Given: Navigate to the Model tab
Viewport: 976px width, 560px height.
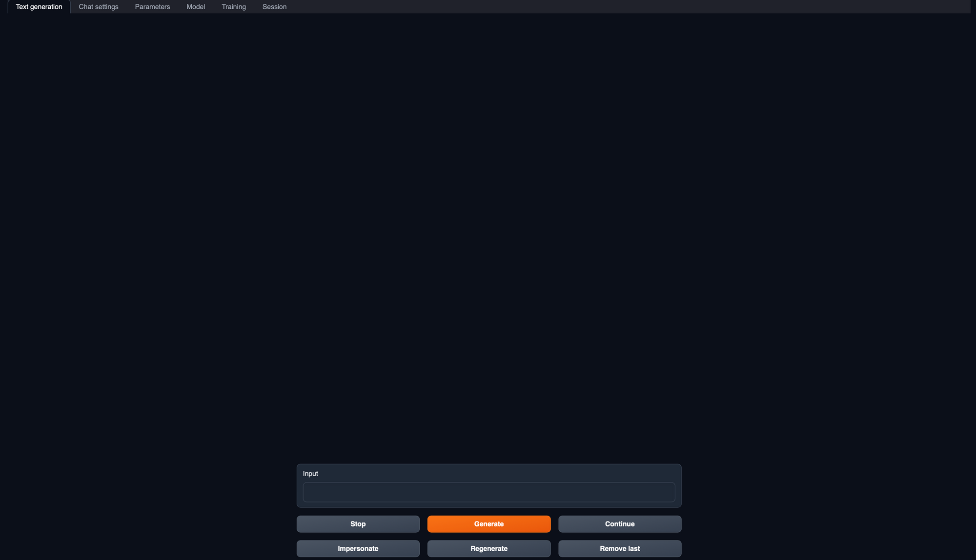Looking at the screenshot, I should 195,7.
